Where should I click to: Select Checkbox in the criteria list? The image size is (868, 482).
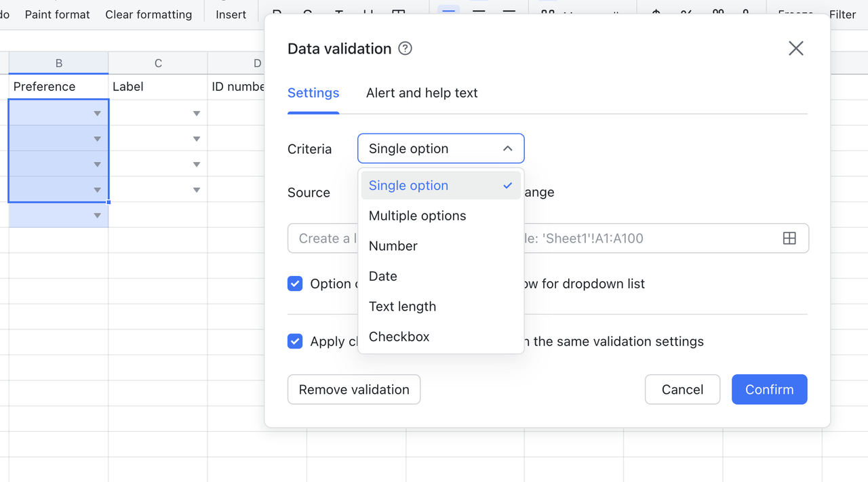click(399, 337)
